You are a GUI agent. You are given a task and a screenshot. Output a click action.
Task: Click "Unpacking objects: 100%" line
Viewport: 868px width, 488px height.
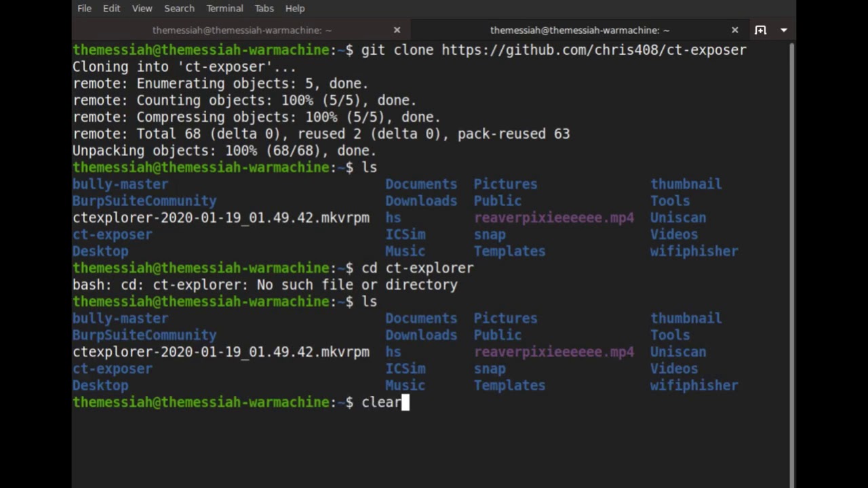[x=224, y=150]
